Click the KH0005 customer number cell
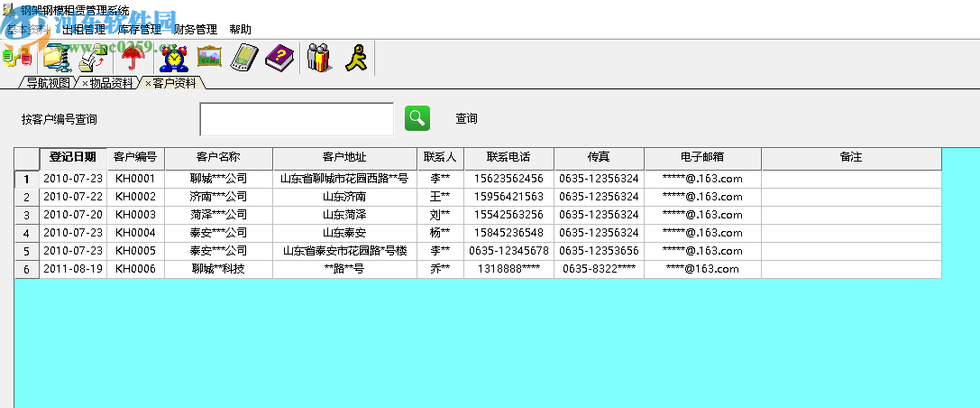The image size is (980, 408). [x=135, y=252]
